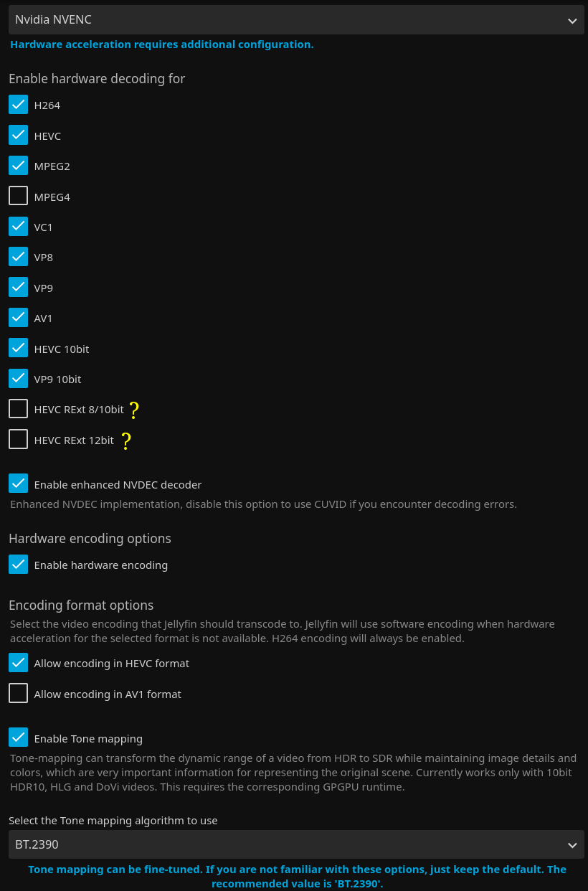Screen dimensions: 588x891
Task: Disable the Enable Tone mapping checkbox
Action: 19,738
